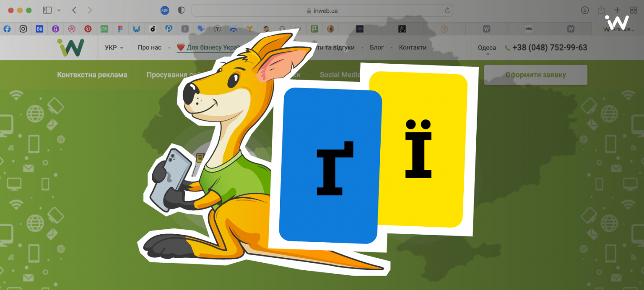Switch to the Pinterest pinned tab
The height and width of the screenshot is (290, 644).
88,29
